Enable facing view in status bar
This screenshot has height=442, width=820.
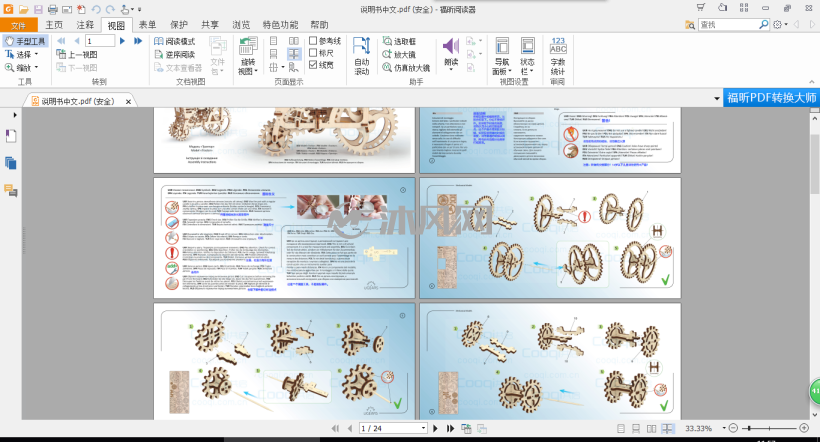coord(651,428)
